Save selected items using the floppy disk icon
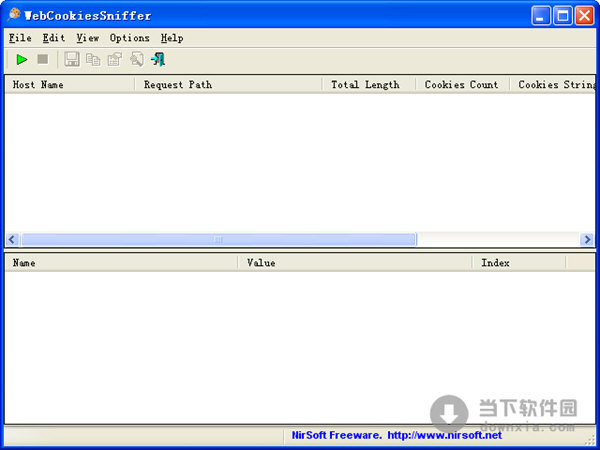 [x=72, y=60]
